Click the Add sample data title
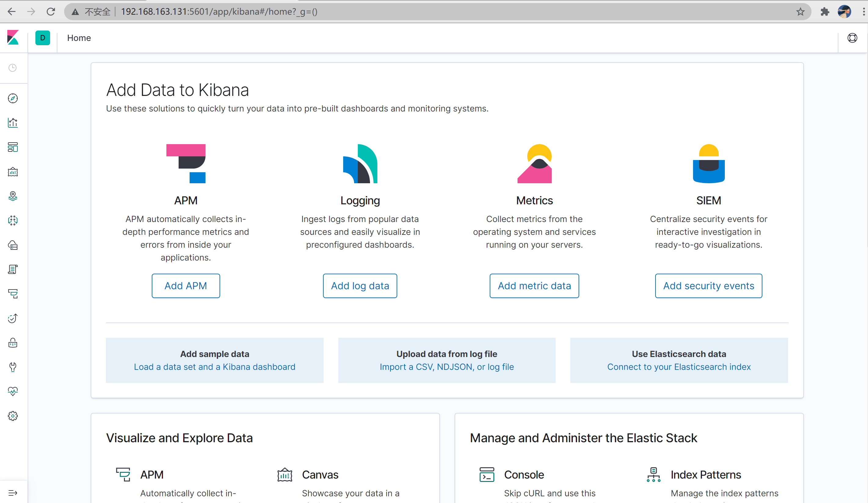The width and height of the screenshot is (868, 503). [215, 354]
